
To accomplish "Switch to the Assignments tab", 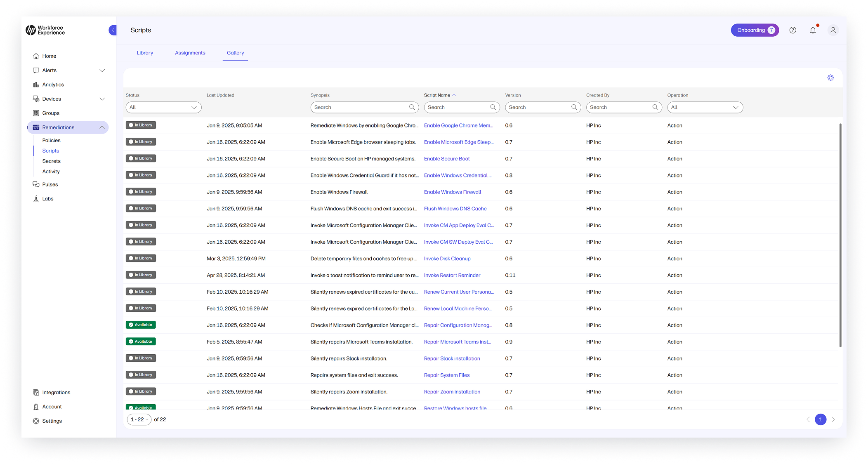I will [x=190, y=53].
